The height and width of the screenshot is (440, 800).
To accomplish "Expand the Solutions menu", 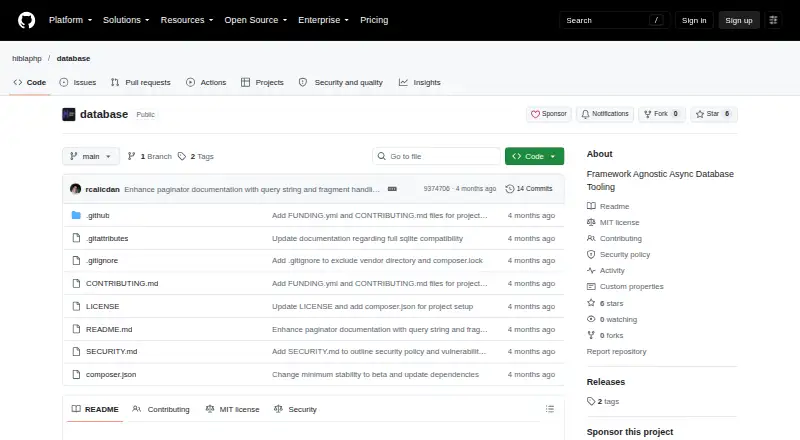I will point(126,20).
